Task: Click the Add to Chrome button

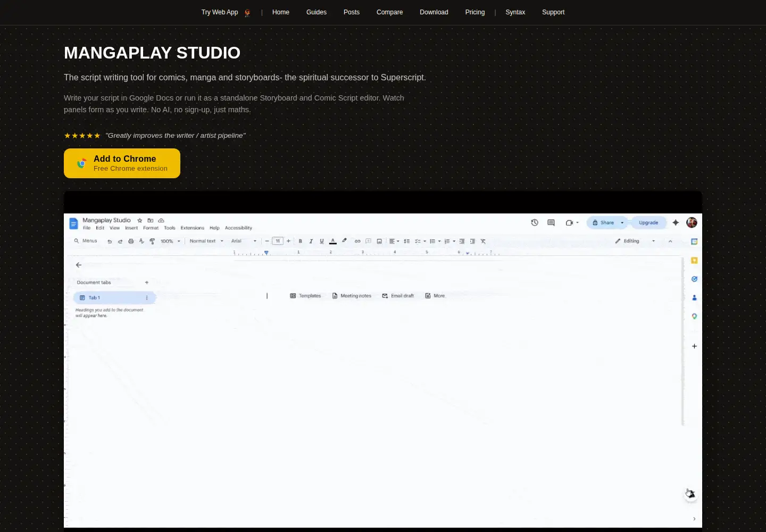Action: 122,163
